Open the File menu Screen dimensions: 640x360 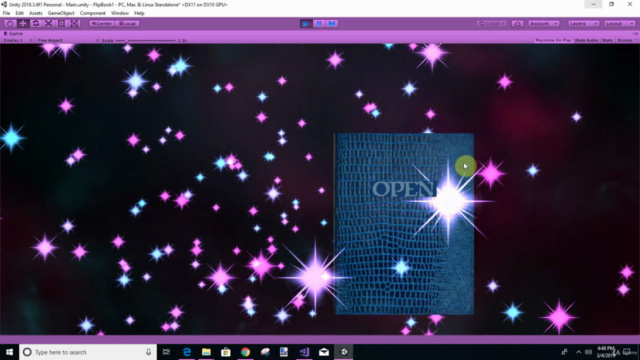(x=6, y=13)
